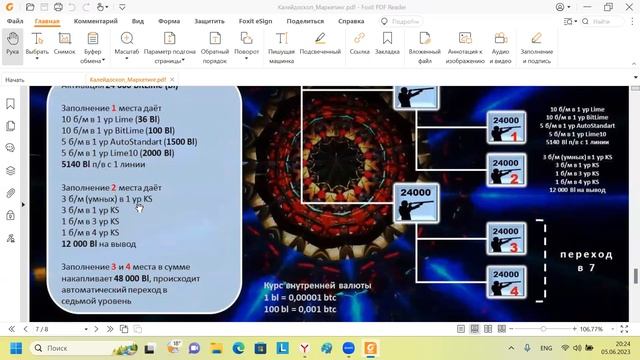Expand the Выбрать dropdown arrow
640x360 pixels.
tap(37, 59)
